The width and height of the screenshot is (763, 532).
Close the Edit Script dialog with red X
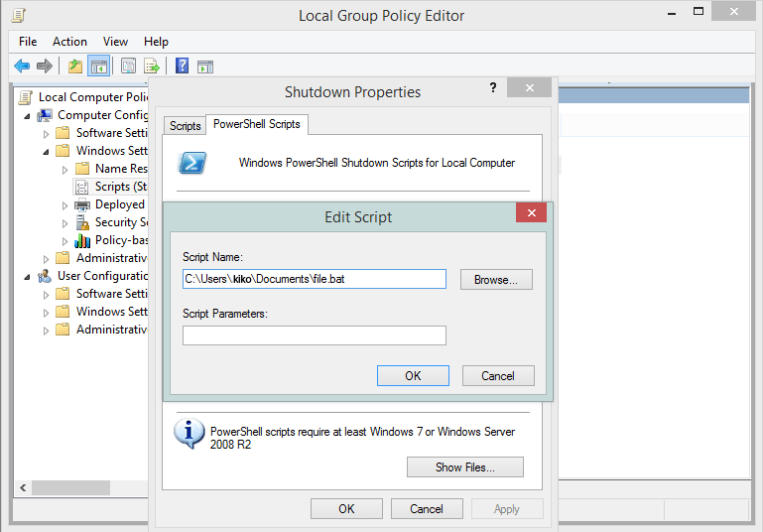tap(532, 212)
